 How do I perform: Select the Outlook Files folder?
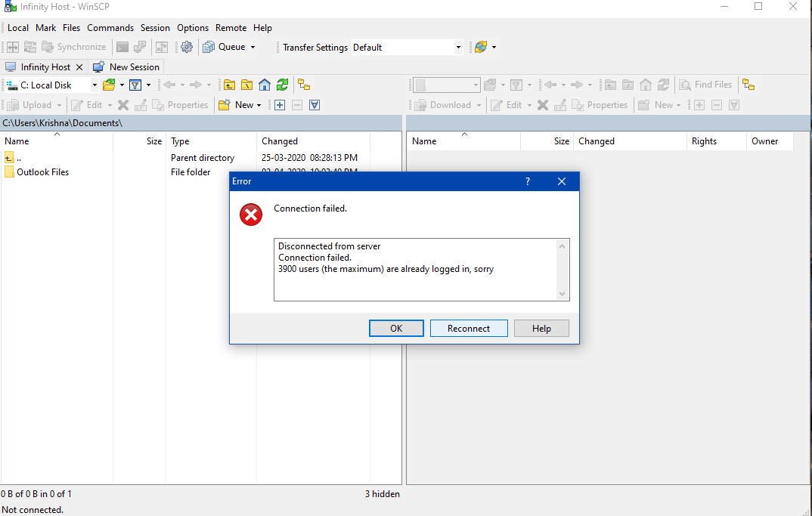pyautogui.click(x=42, y=172)
